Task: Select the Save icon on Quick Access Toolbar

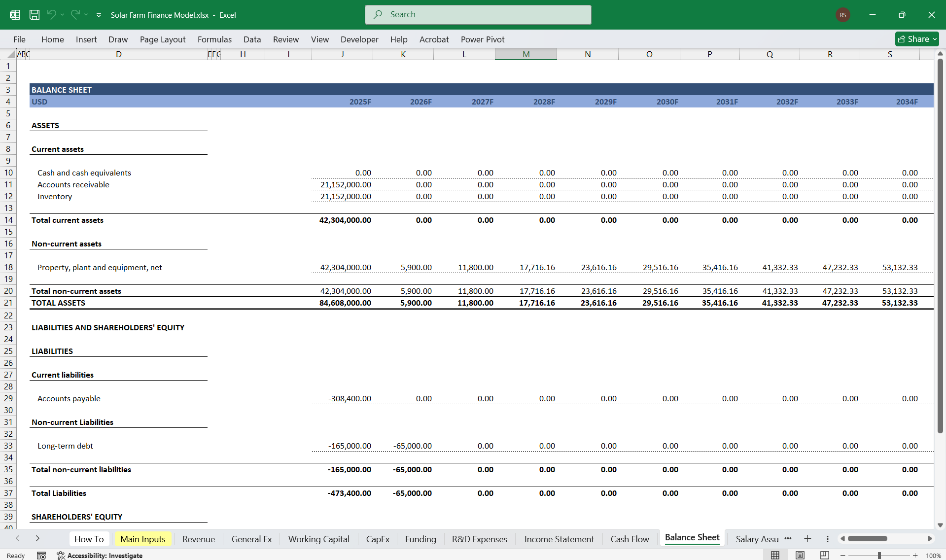Action: 34,15
